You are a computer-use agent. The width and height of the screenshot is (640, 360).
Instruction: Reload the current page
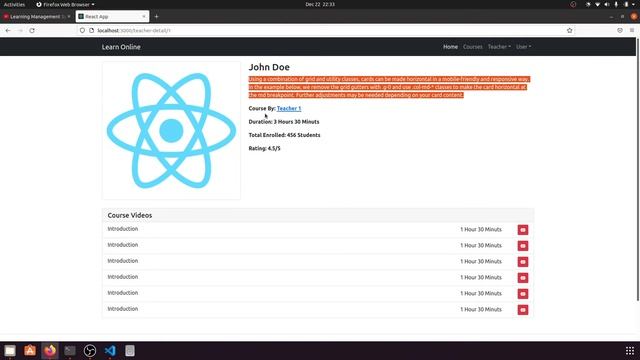coord(32,31)
